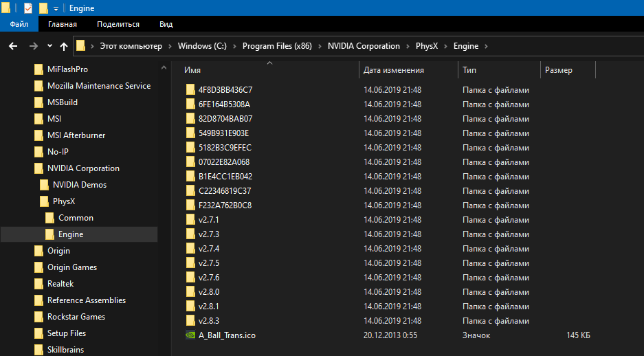Click 'Этот компьютер' in the address path
Image resolution: width=644 pixels, height=356 pixels.
131,46
